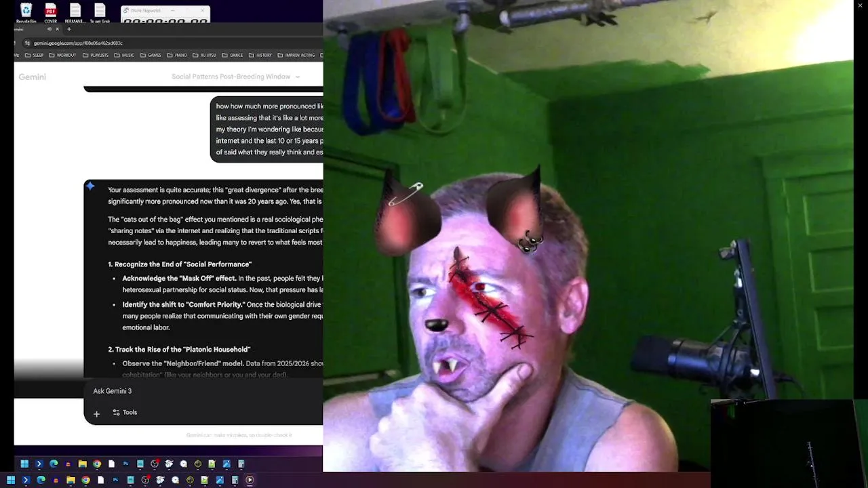868x488 pixels.
Task: Click the text 'Acknowledge the "Mask Off" effect.'
Action: (179, 279)
